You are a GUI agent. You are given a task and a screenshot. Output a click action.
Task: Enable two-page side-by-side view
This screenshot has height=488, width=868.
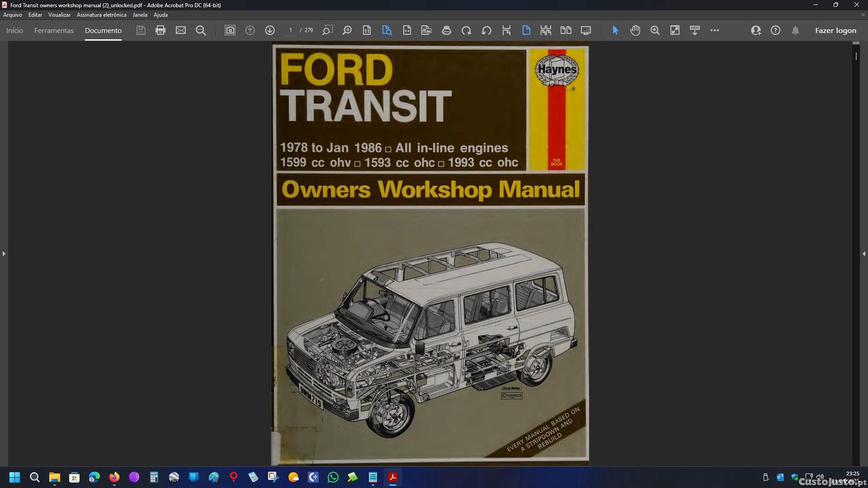click(x=565, y=30)
